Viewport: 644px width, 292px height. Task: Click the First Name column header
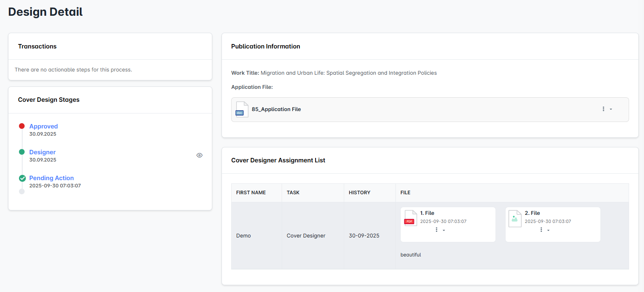251,193
